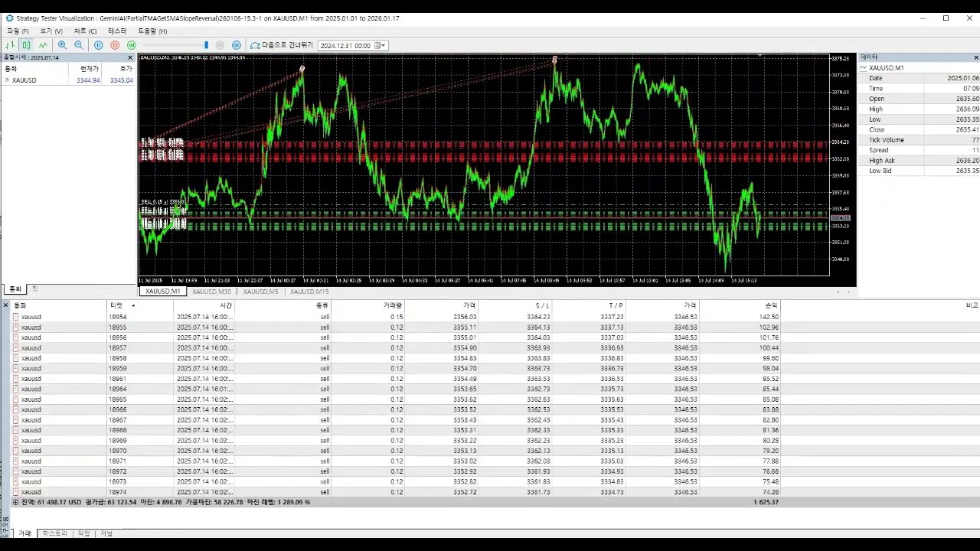Click the 호가 column header in Market Watch
Viewport: 980px width, 551px height.
[x=119, y=68]
